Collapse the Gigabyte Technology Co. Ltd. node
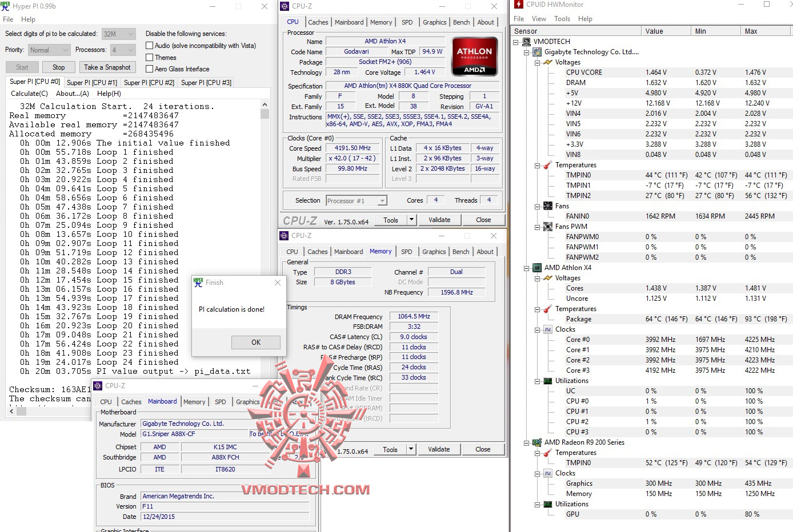793x532 pixels. click(x=527, y=52)
